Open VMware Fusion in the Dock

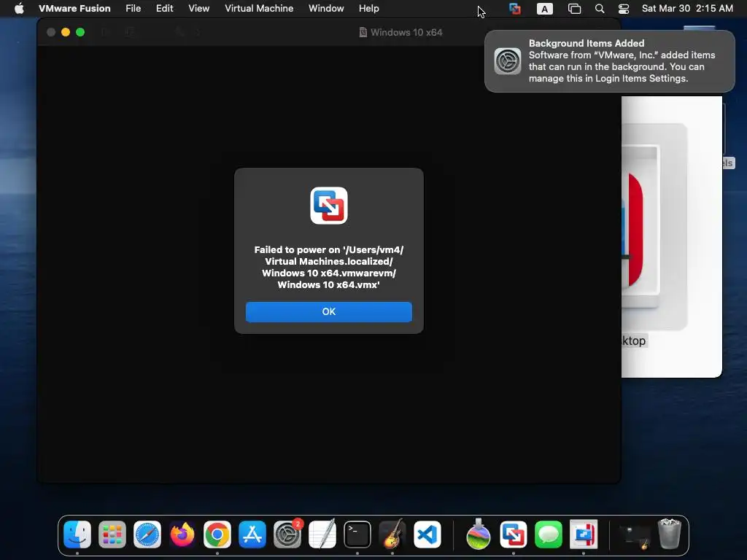click(513, 534)
